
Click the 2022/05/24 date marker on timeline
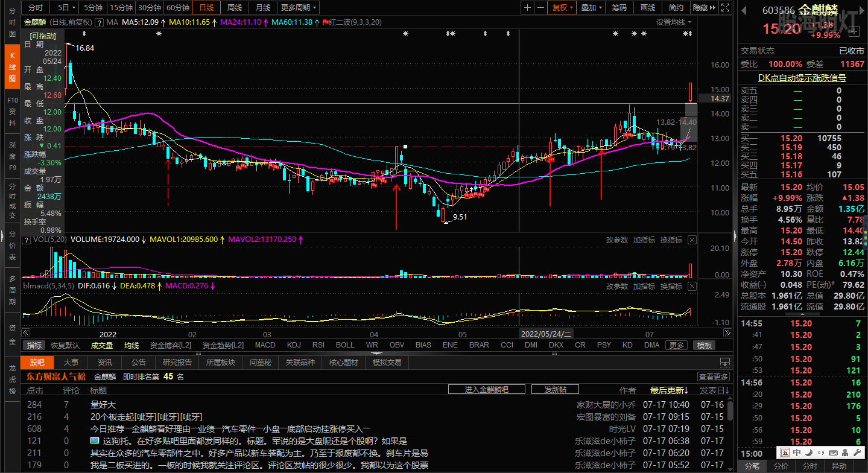coord(546,333)
